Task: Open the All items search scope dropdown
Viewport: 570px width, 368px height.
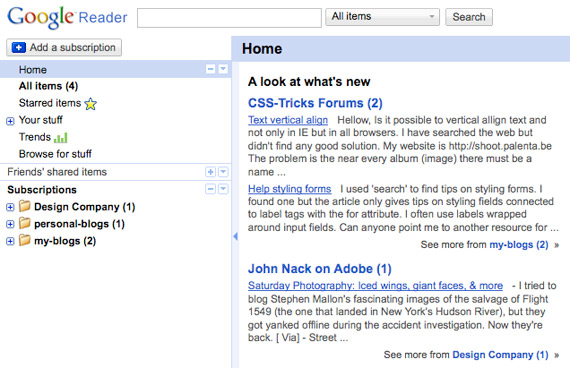Action: coord(382,17)
